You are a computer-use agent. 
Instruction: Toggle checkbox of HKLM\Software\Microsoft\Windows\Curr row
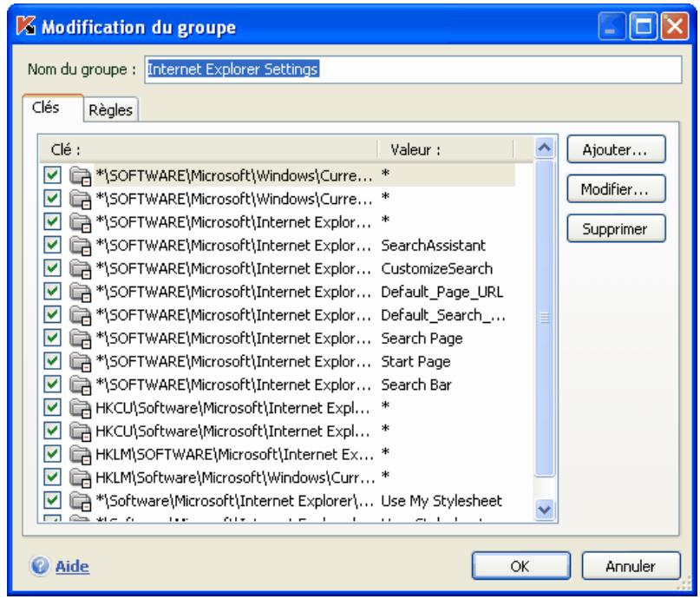52,477
